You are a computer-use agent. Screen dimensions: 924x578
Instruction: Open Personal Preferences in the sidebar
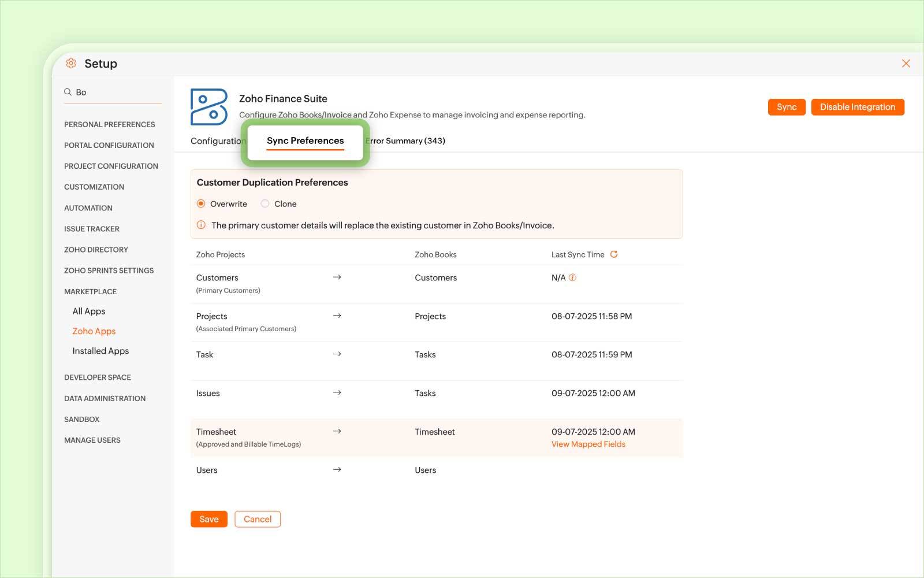click(110, 124)
